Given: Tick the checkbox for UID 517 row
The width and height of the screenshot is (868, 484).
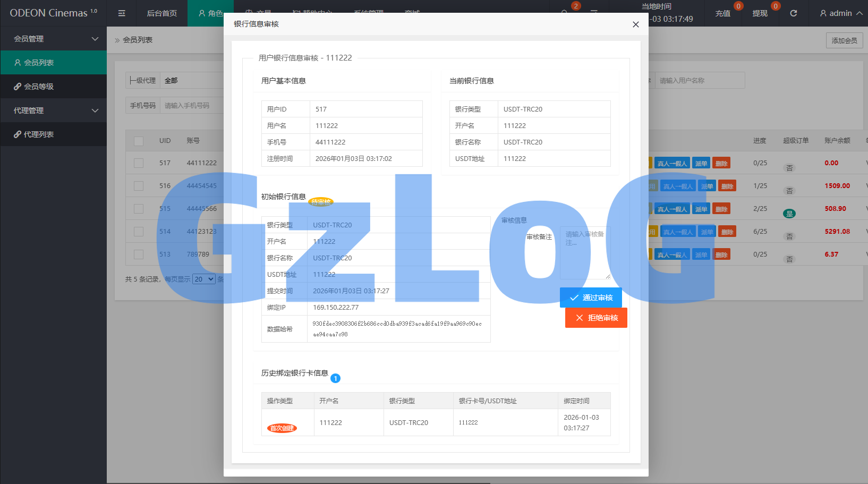Looking at the screenshot, I should 139,163.
